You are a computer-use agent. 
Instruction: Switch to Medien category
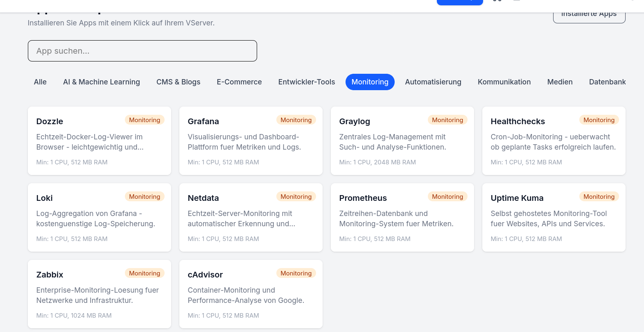560,82
